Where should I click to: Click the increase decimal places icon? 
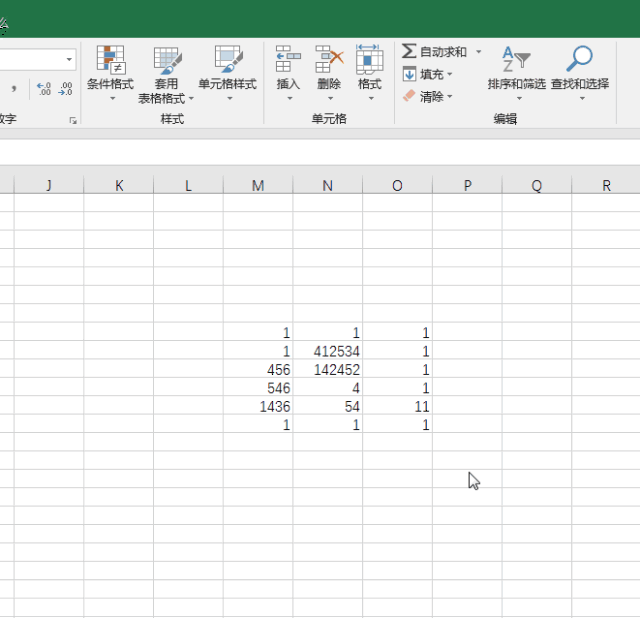pos(44,89)
